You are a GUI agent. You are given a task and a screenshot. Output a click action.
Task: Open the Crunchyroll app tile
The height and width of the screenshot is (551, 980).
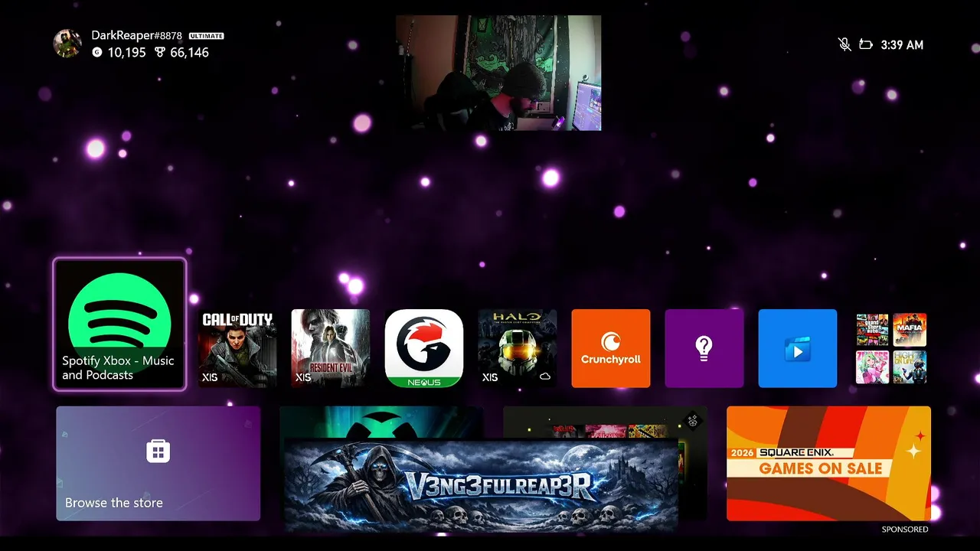611,348
